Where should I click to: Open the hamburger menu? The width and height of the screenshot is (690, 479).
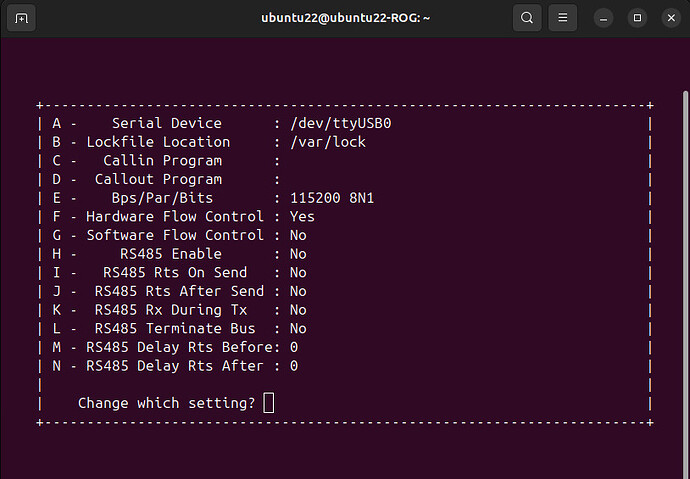click(x=562, y=18)
